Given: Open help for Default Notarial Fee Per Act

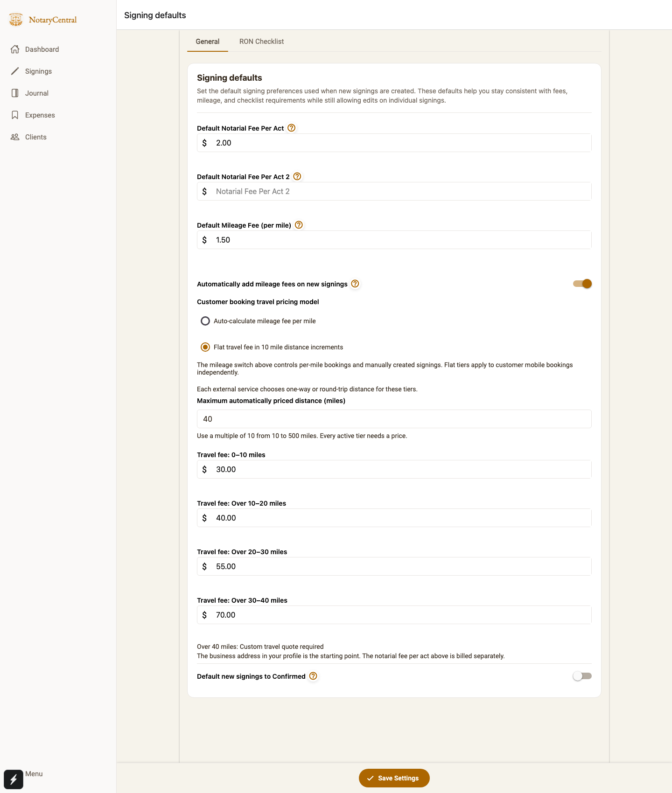Looking at the screenshot, I should [292, 128].
